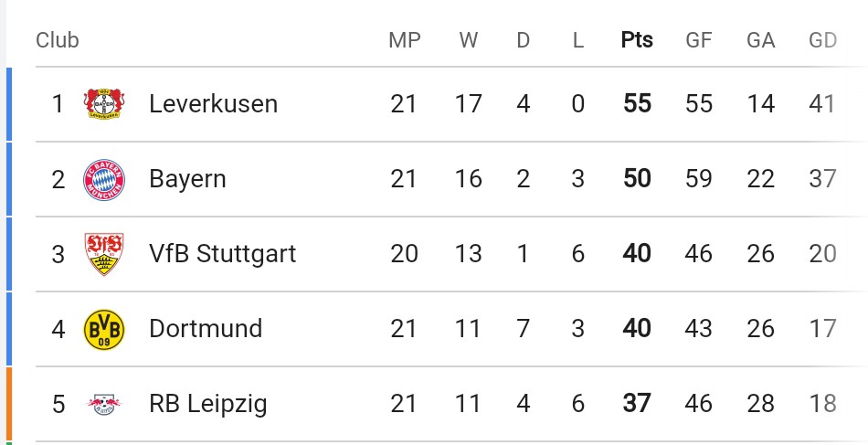Click the blue qualification marker beside Leverkusen
The height and width of the screenshot is (445, 868).
point(9,104)
